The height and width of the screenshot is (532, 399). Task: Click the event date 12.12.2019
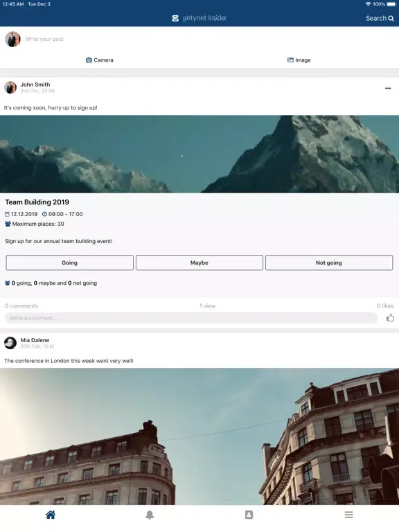click(21, 214)
